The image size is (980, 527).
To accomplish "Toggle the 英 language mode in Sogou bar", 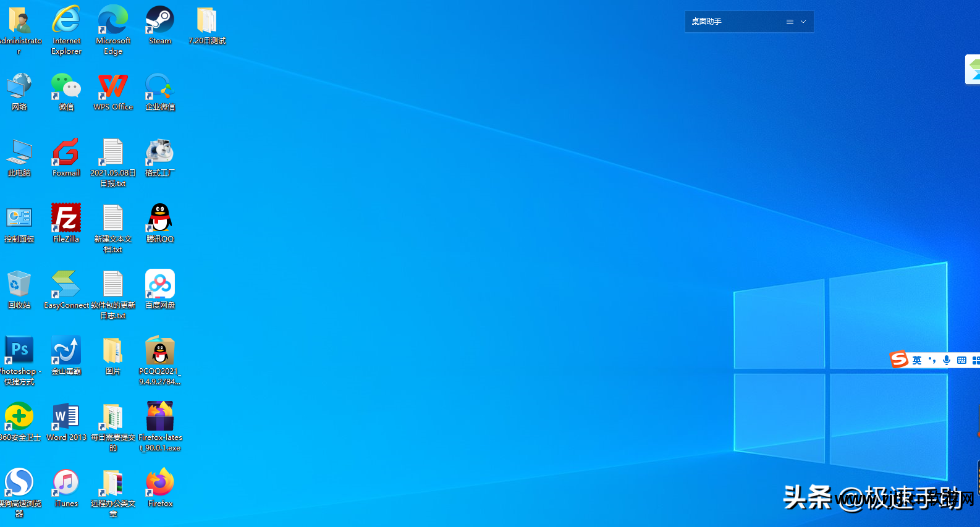I will [917, 360].
